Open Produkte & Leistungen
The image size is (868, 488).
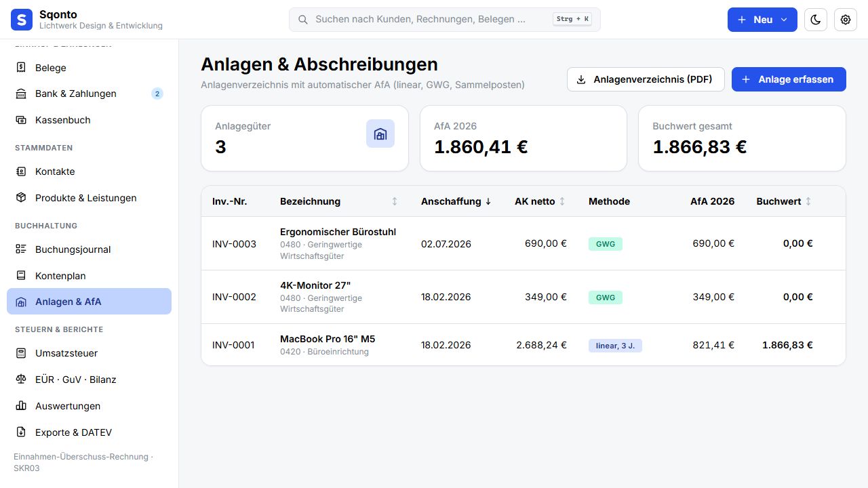(89, 198)
